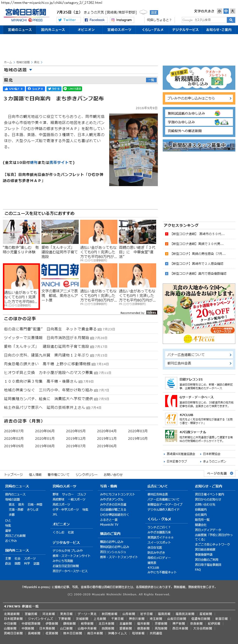The image size is (238, 644).
Task: Expand バナー広告掲載について link
Action: [199, 355]
